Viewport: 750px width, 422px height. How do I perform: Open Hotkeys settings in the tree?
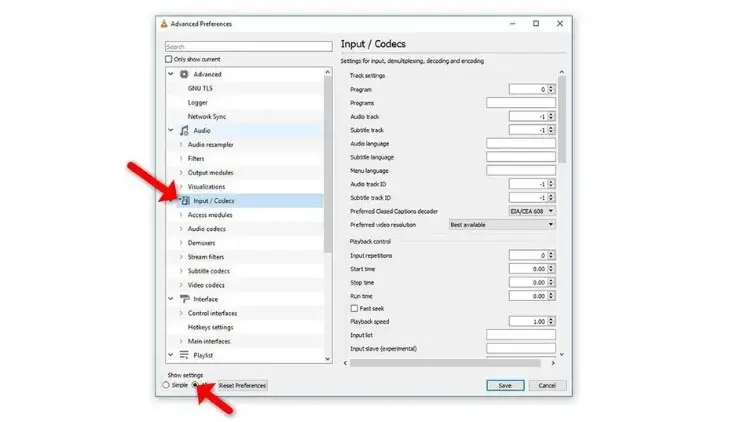pyautogui.click(x=210, y=327)
